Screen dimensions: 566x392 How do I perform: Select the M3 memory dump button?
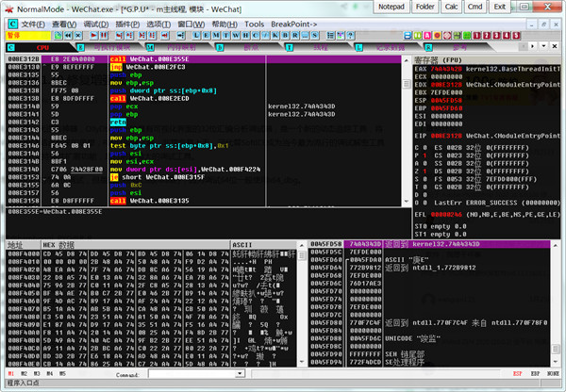tap(37, 373)
